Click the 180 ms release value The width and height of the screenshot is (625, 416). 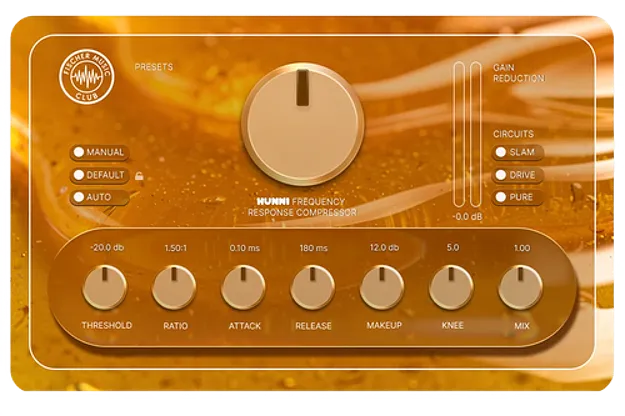[x=314, y=248]
